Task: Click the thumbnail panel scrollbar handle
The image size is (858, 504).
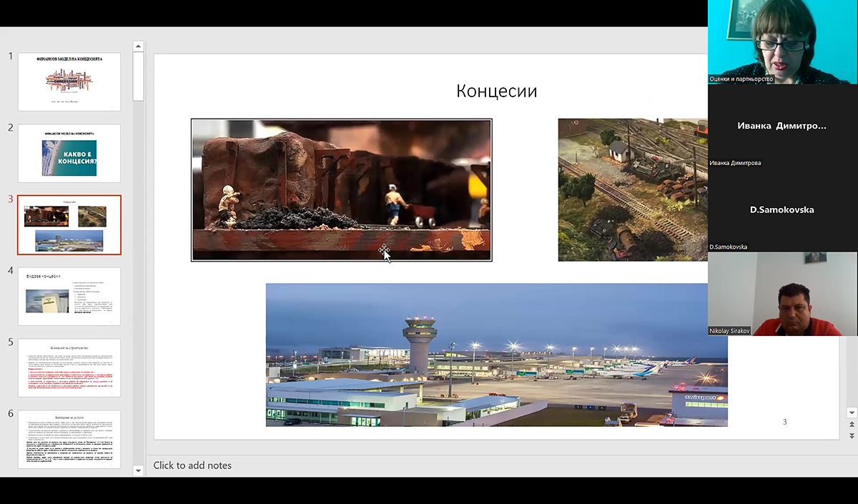Action: click(139, 75)
